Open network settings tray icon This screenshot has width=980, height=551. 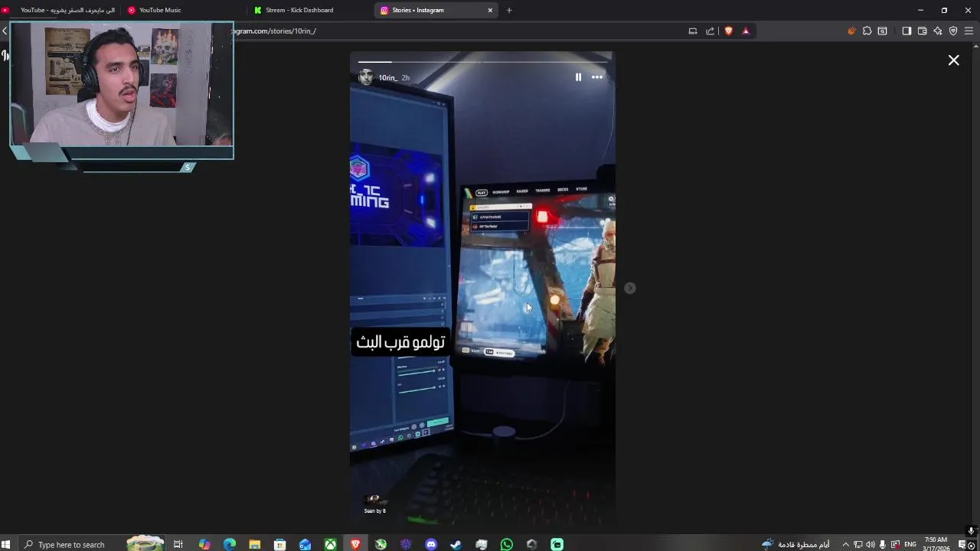click(857, 544)
